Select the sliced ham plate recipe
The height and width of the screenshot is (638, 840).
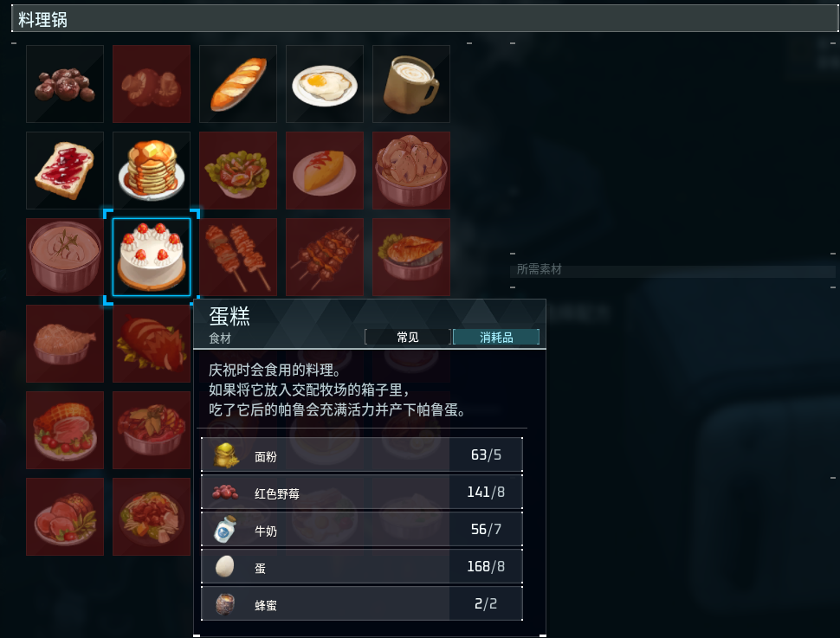pyautogui.click(x=65, y=517)
